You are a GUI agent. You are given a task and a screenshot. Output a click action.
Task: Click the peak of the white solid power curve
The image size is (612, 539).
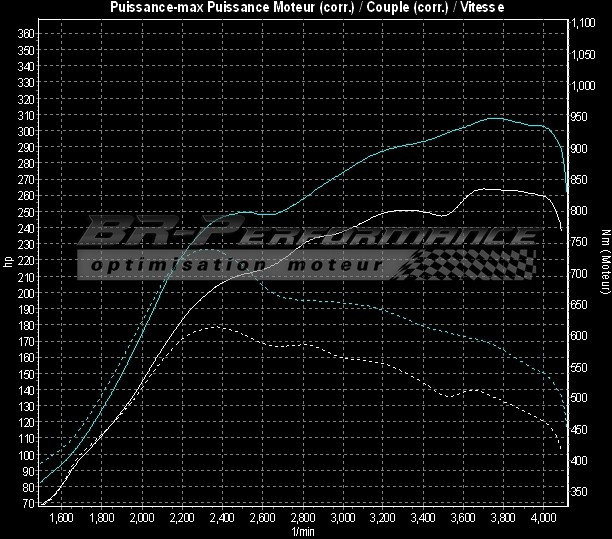[485, 188]
